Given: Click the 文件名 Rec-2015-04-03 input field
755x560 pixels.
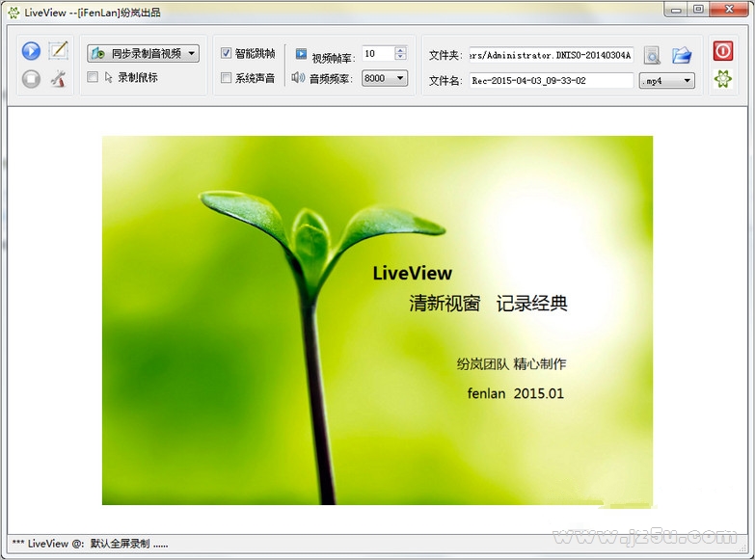Looking at the screenshot, I should pos(552,80).
